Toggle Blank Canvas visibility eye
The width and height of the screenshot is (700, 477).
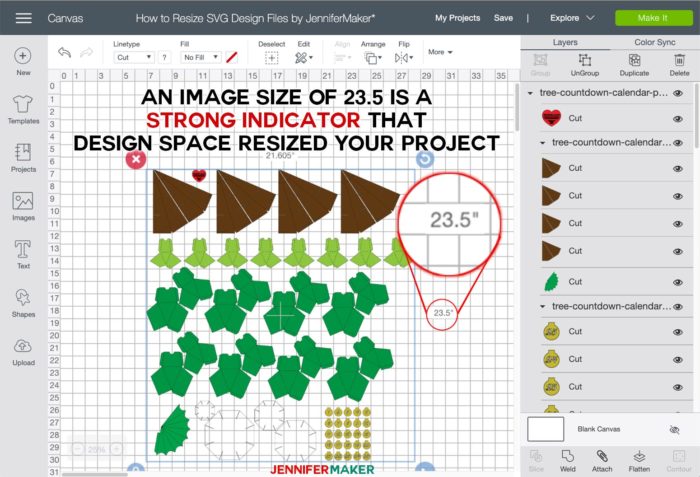point(674,430)
